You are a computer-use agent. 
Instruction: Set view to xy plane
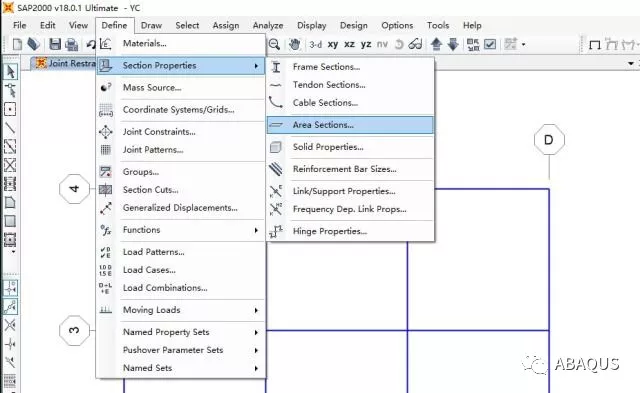tap(333, 44)
